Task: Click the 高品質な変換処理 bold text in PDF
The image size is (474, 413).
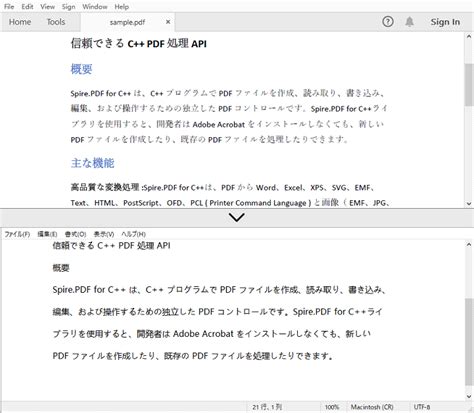Action: [105, 187]
